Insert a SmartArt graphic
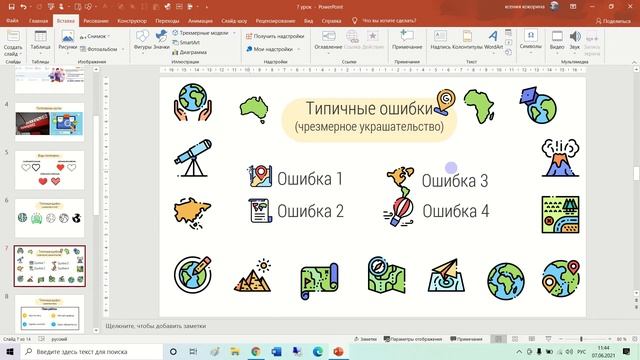This screenshot has height=360, width=640. 186,42
